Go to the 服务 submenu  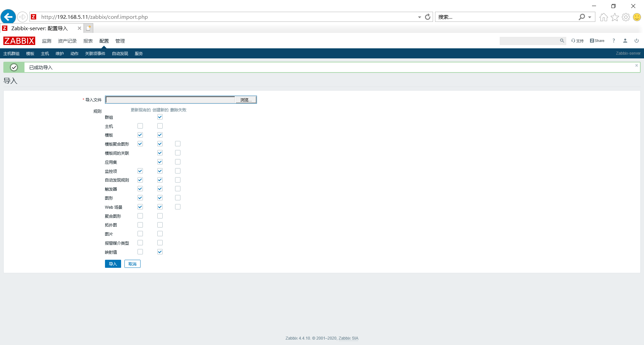coord(139,54)
